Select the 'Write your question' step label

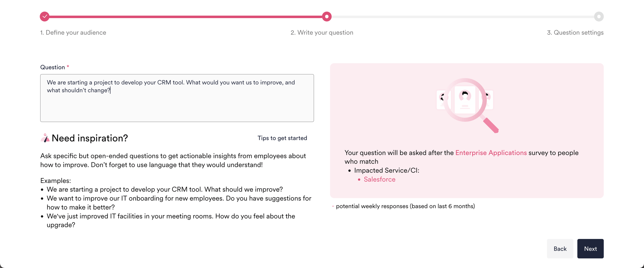(322, 32)
